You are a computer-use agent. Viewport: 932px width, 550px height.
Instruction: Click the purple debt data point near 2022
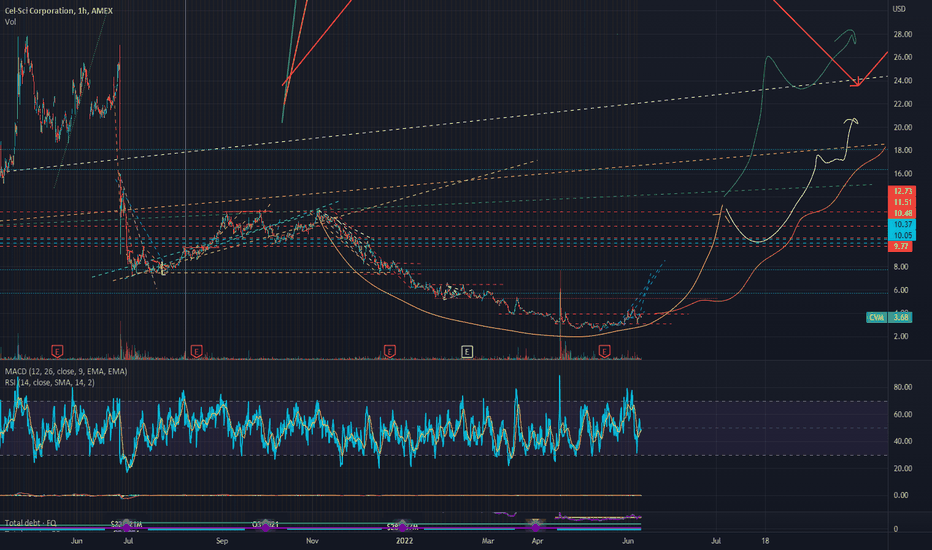[x=402, y=527]
